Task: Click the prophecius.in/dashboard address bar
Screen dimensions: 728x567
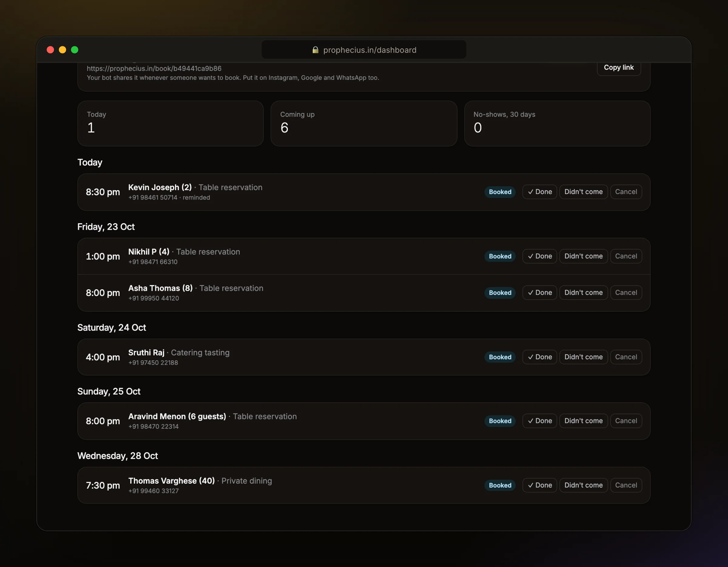Action: [364, 50]
